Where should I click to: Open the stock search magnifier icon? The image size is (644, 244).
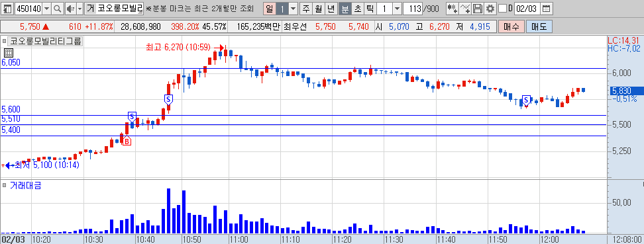pyautogui.click(x=58, y=8)
